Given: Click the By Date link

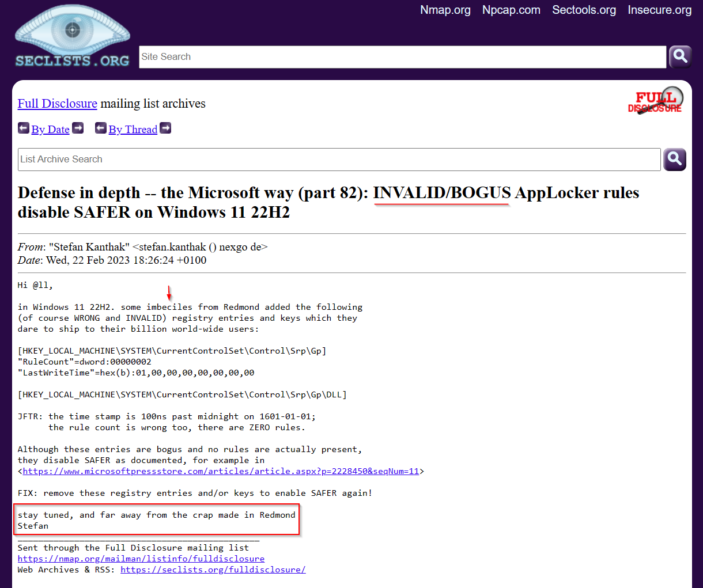Looking at the screenshot, I should coord(51,129).
